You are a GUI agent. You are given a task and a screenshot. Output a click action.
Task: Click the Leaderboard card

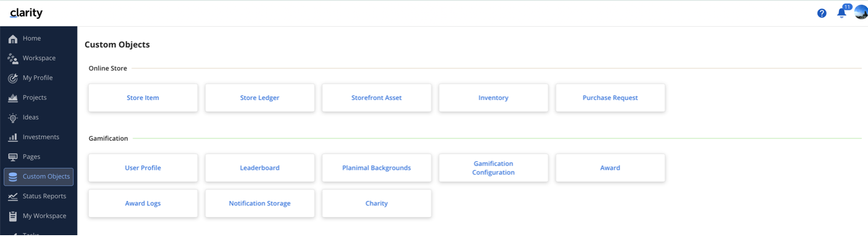[260, 168]
